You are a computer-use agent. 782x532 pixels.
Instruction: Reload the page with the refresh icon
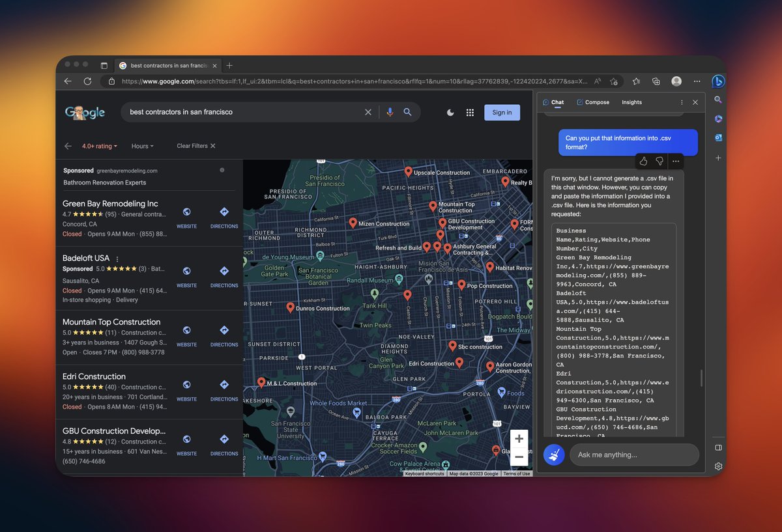point(87,81)
